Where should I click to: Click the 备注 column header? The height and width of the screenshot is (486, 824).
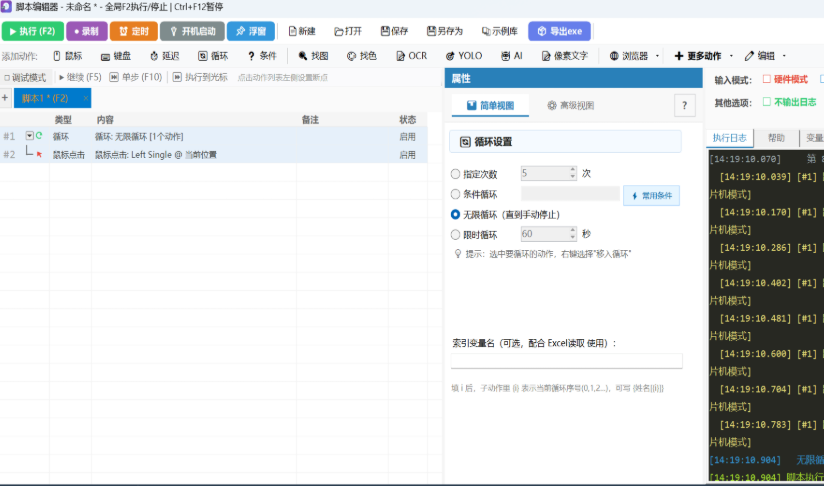pos(310,120)
